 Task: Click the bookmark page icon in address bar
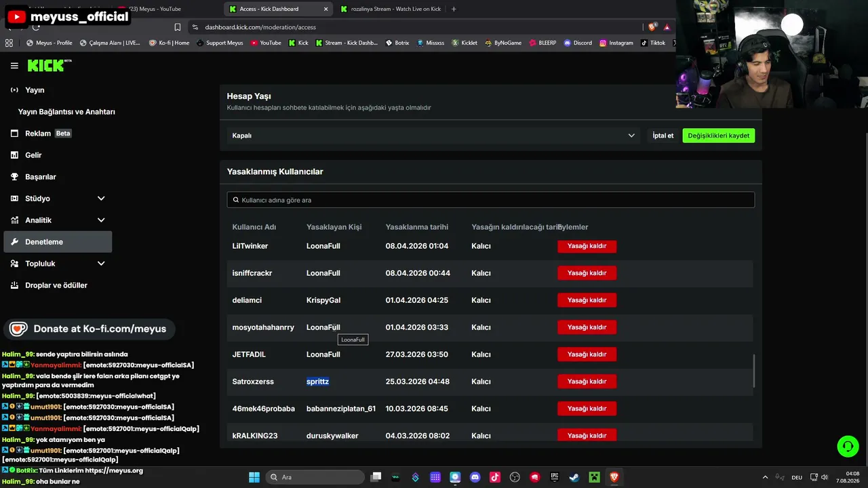point(178,27)
